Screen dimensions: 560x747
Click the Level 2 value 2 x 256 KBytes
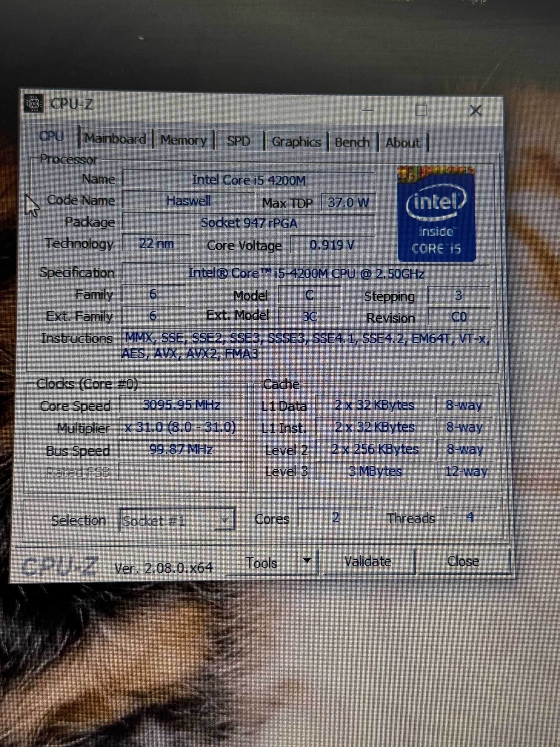[x=375, y=449]
